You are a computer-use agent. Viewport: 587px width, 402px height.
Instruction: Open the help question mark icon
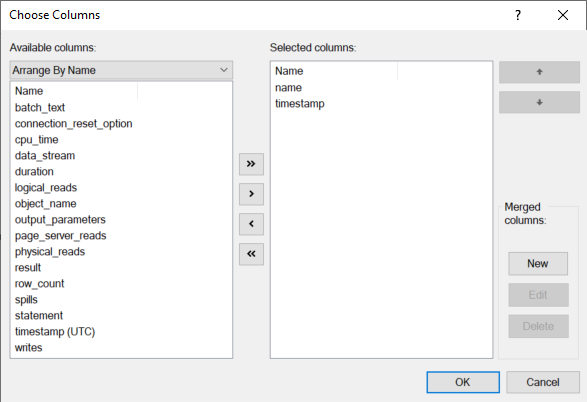point(518,15)
